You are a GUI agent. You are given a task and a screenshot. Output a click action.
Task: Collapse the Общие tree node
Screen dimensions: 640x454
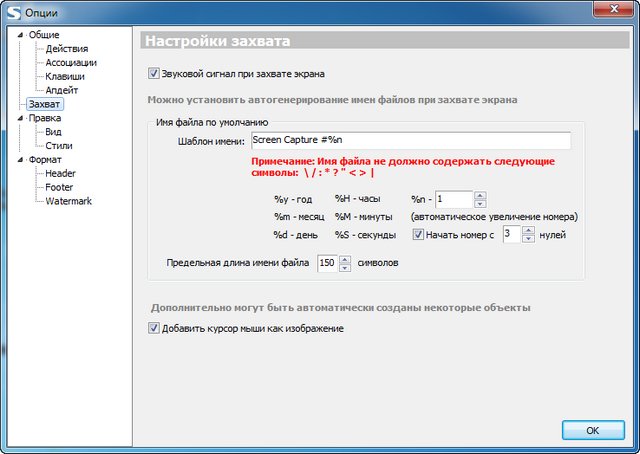point(21,35)
